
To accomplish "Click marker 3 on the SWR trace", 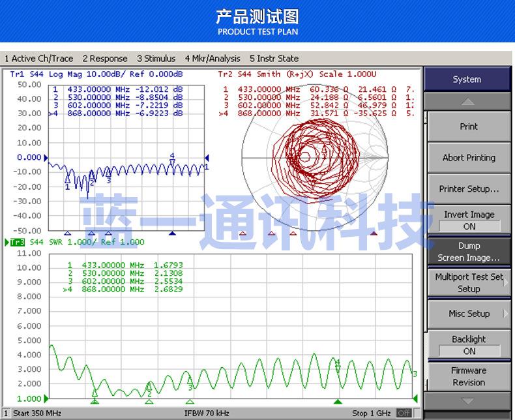I will 190,383.
